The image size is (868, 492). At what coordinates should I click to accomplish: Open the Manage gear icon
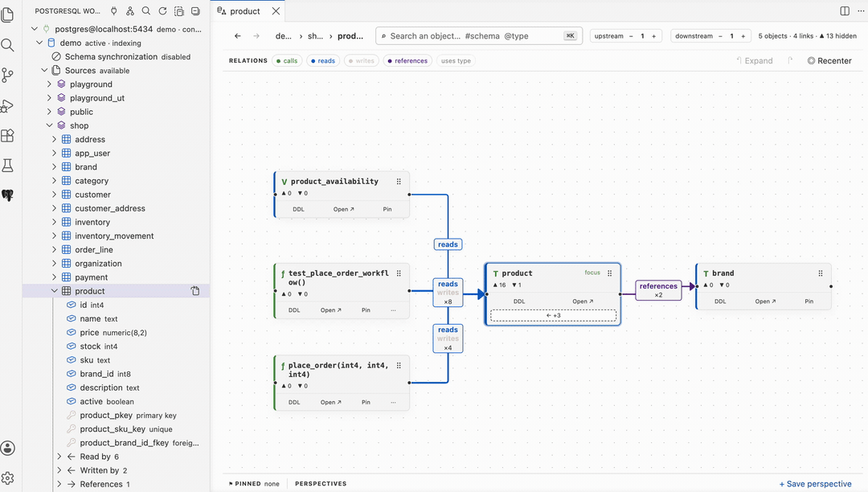pos(8,478)
